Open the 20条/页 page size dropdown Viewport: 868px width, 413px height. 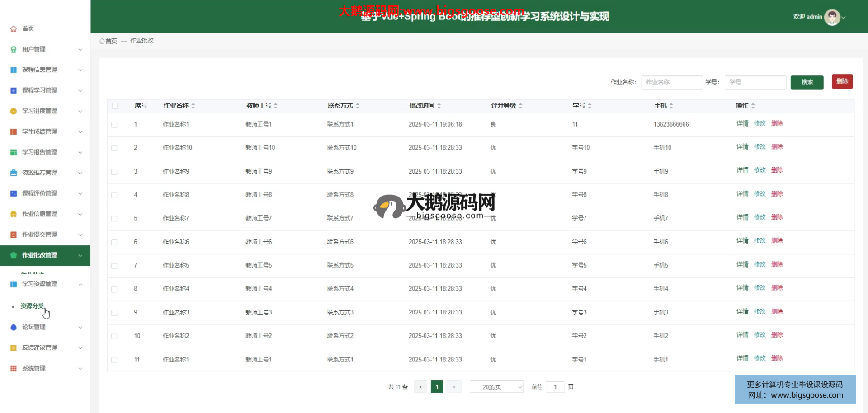point(496,387)
